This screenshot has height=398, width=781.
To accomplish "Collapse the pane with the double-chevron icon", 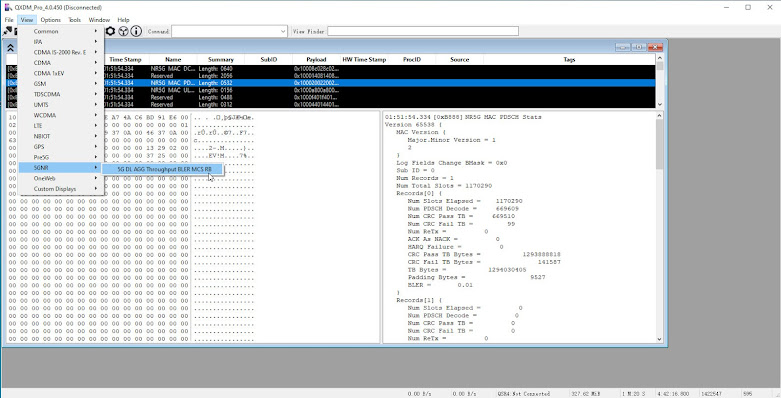I will point(10,48).
